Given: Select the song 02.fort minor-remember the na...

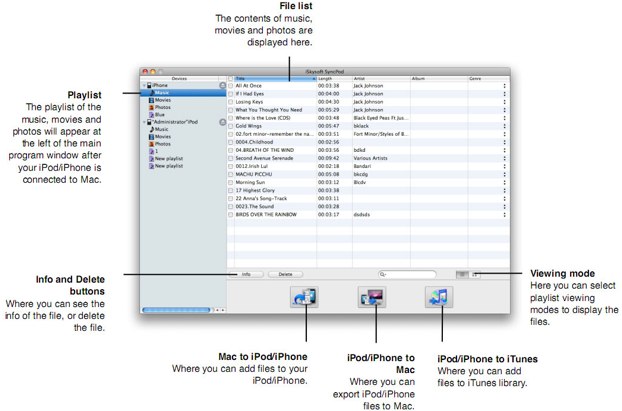Looking at the screenshot, I should click(275, 134).
